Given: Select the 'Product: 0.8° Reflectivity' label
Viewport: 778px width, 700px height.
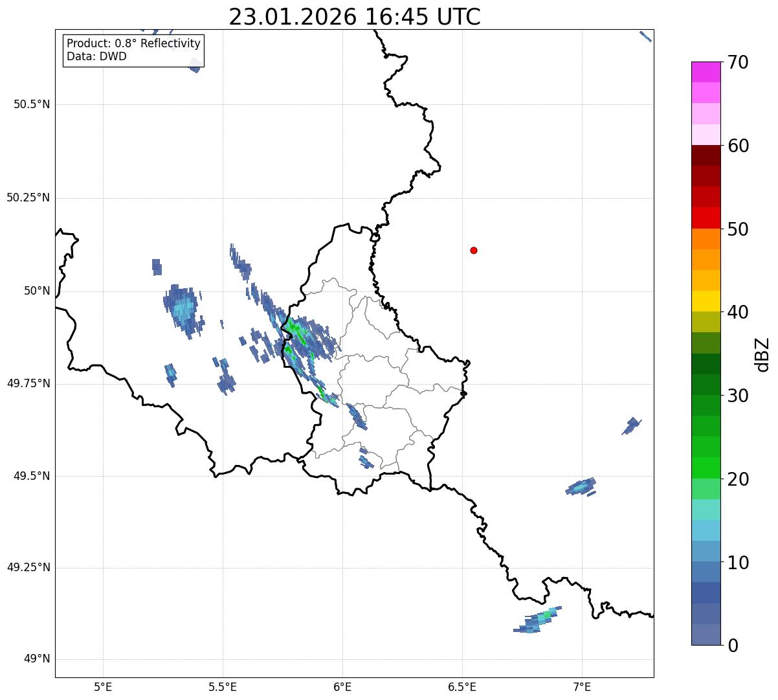Looking at the screenshot, I should [x=134, y=44].
